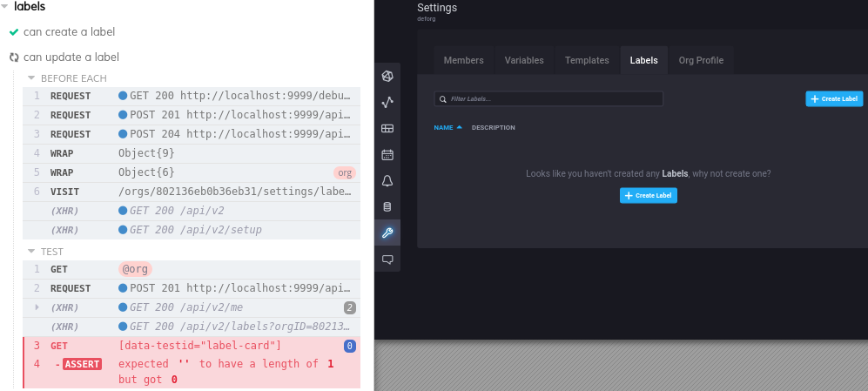868x391 pixels.
Task: Expand the grouped /api/v2/me XHR entries
Action: click(37, 307)
